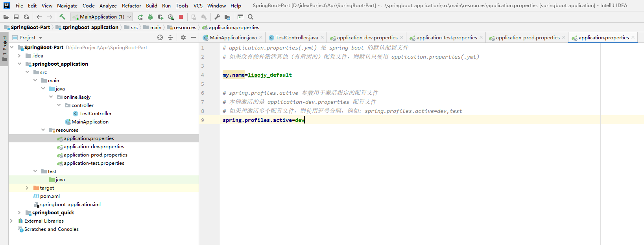Image resolution: width=644 pixels, height=245 pixels.
Task: Open Search Everywhere magnifier icon
Action: (x=251, y=17)
